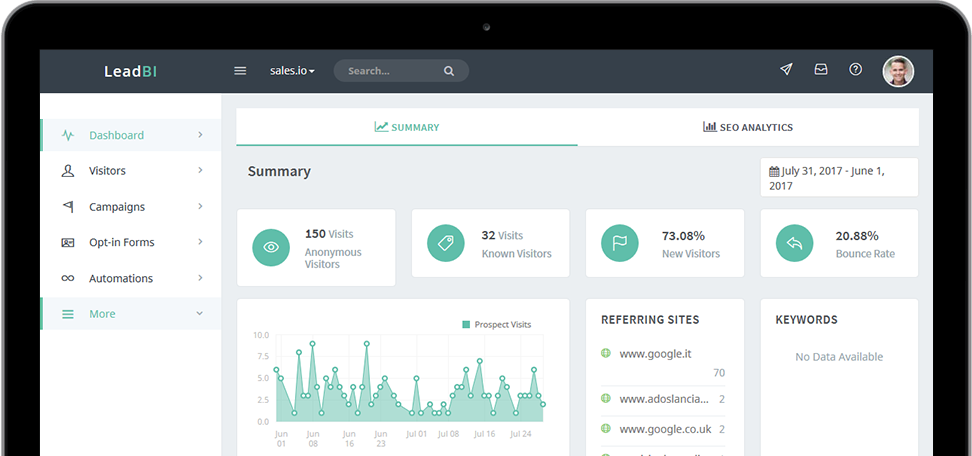
Task: Click the Search input field
Action: coord(392,71)
